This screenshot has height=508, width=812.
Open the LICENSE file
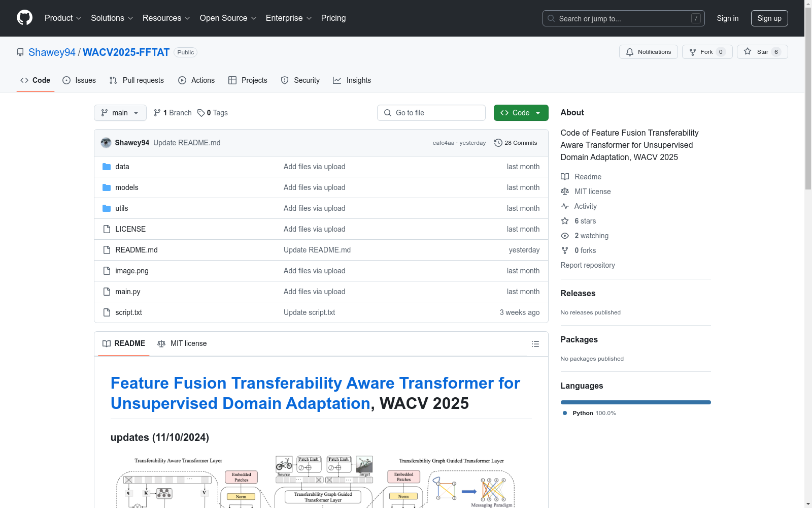click(130, 229)
